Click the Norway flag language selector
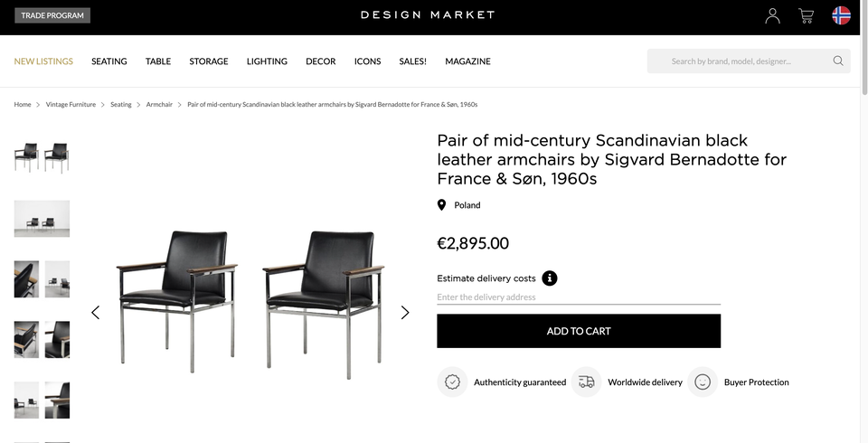This screenshot has width=868, height=443. [x=841, y=15]
